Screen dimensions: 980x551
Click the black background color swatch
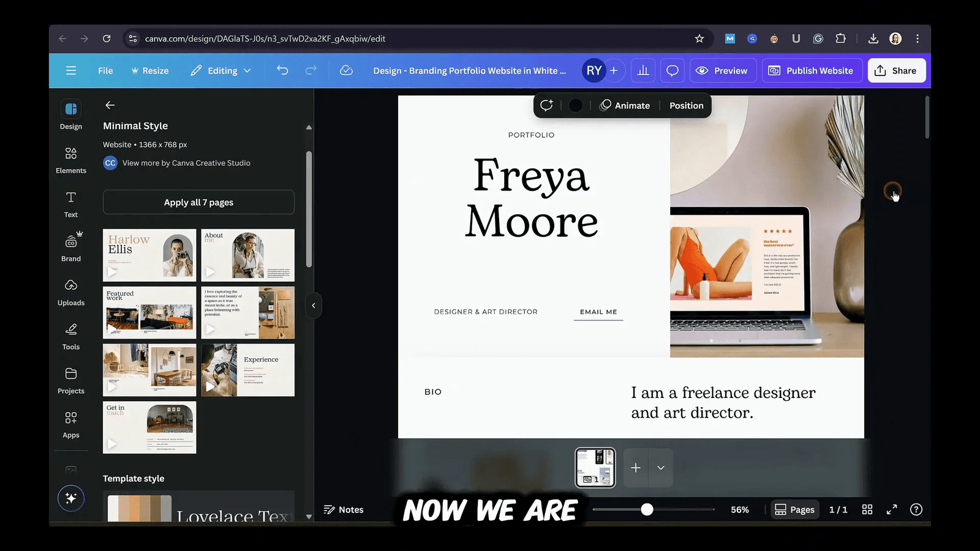[576, 105]
